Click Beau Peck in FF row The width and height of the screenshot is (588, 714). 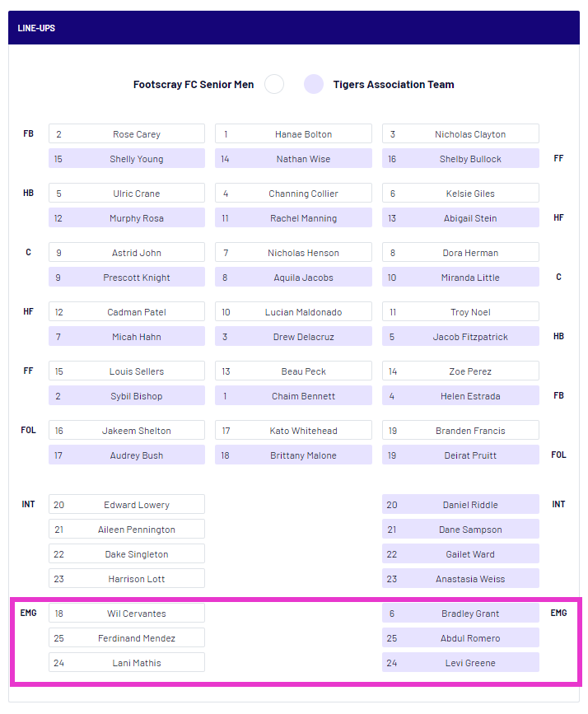point(293,371)
